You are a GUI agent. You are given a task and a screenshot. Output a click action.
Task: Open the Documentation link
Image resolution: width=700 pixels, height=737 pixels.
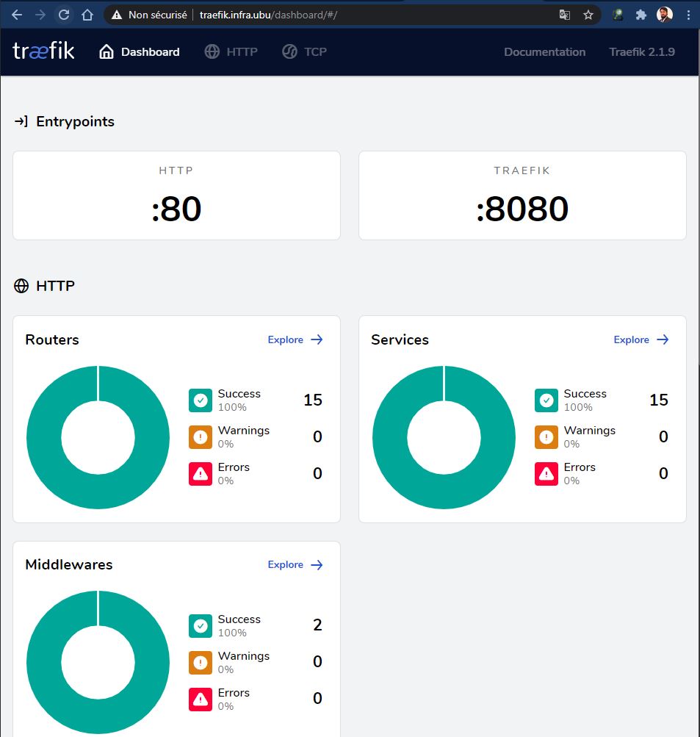tap(544, 52)
